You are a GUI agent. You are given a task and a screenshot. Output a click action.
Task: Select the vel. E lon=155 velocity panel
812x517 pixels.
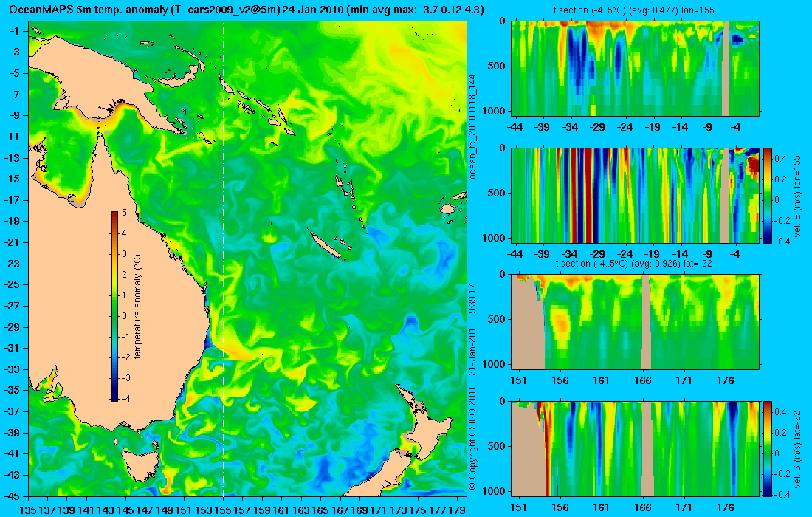coord(636,195)
